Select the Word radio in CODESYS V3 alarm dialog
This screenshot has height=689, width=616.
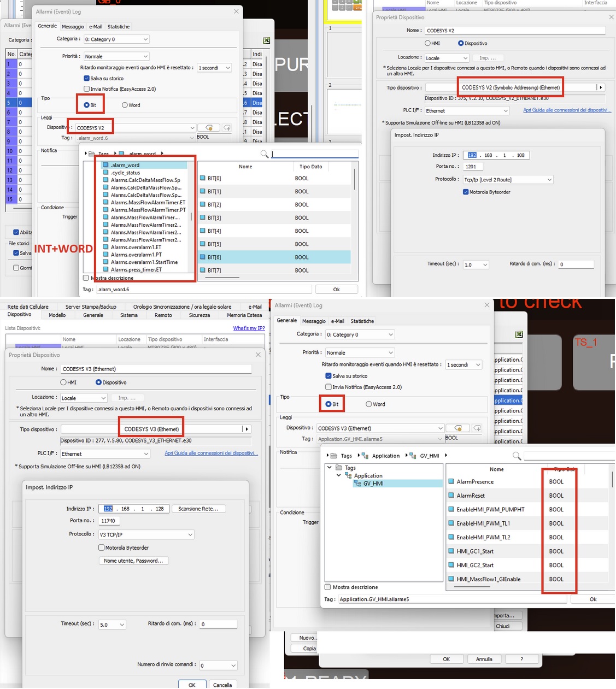[368, 404]
